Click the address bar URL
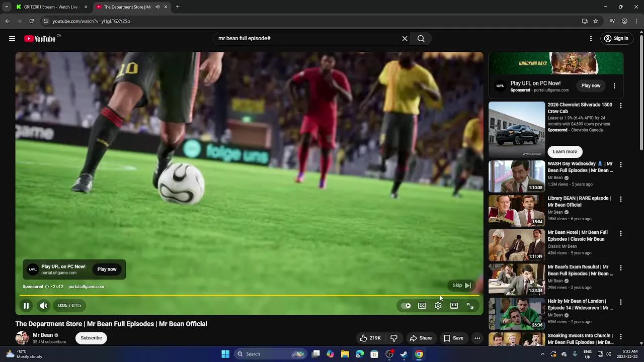Image resolution: width=644 pixels, height=362 pixels. click(x=91, y=21)
